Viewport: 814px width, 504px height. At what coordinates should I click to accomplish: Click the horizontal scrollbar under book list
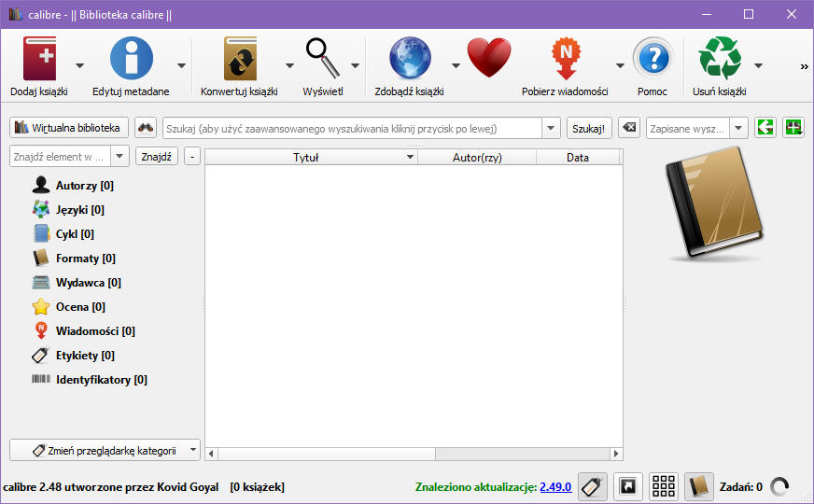413,454
